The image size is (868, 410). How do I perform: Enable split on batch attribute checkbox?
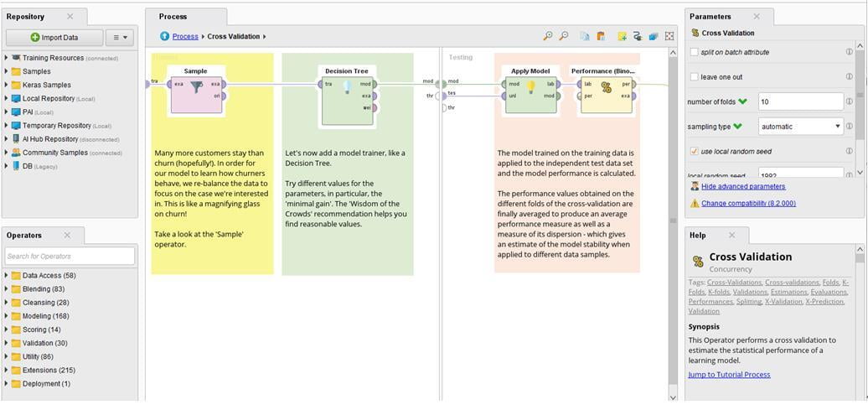[694, 52]
